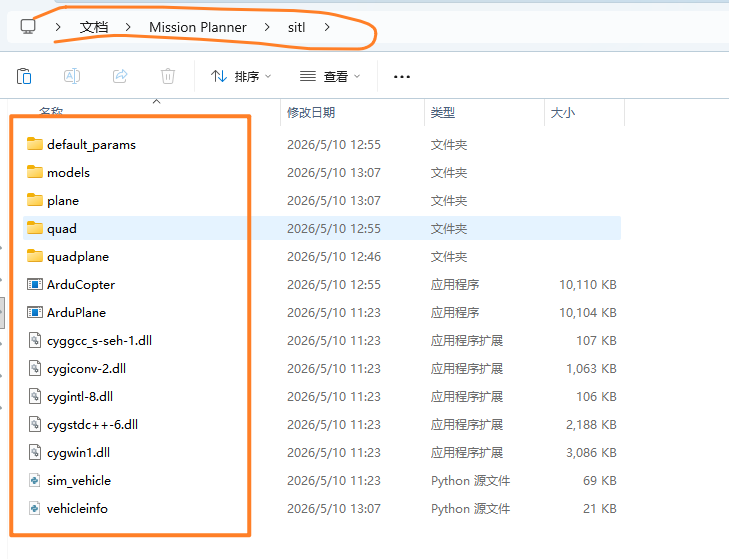Screen dimensions: 729x559
Task: Click the Share icon in toolbar
Action: (120, 76)
